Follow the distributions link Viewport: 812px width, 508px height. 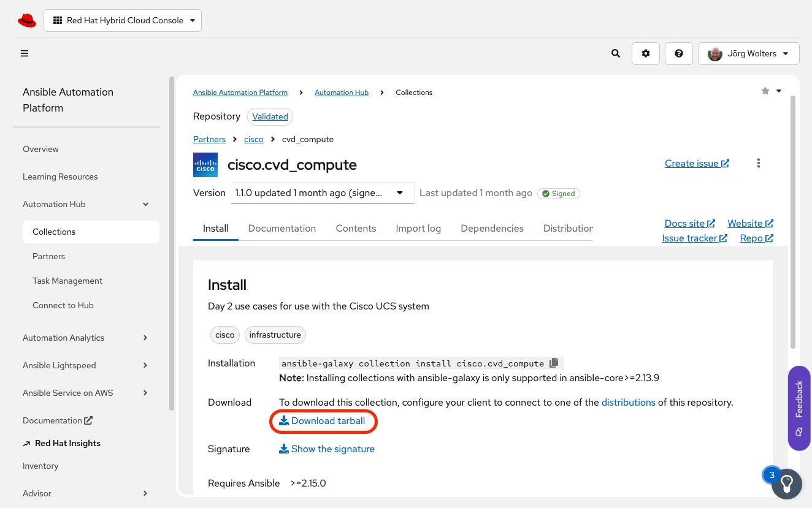[x=629, y=403]
